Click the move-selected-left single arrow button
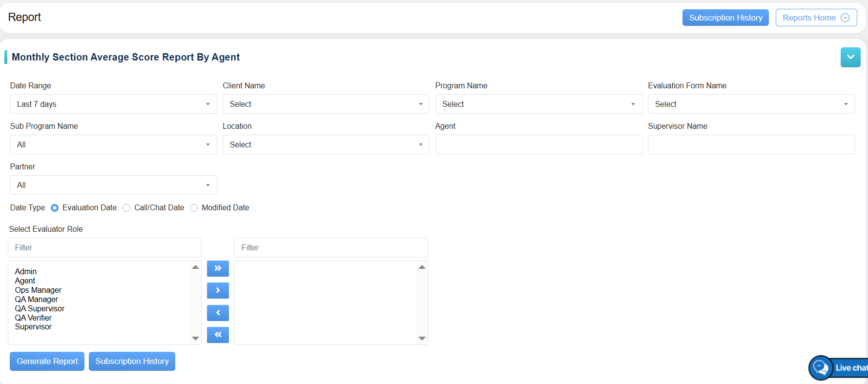868x384 pixels. coord(218,313)
